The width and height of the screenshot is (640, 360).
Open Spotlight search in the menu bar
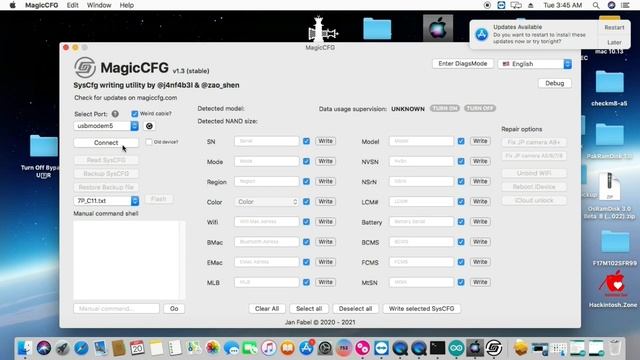tap(596, 5)
